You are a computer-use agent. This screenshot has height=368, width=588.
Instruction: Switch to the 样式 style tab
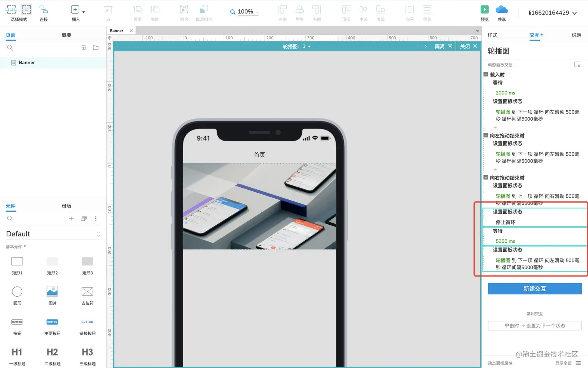click(x=492, y=35)
